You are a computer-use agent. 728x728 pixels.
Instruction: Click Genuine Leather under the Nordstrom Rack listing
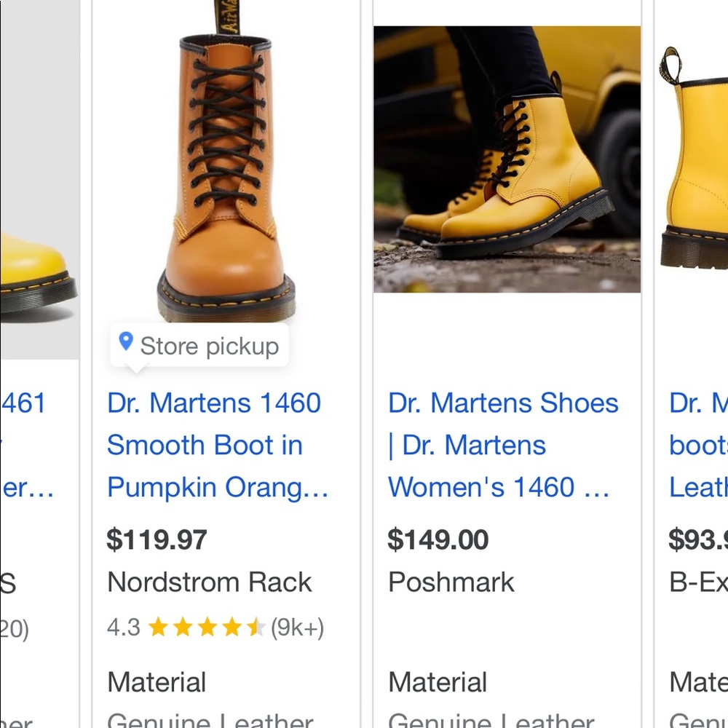coord(210,719)
